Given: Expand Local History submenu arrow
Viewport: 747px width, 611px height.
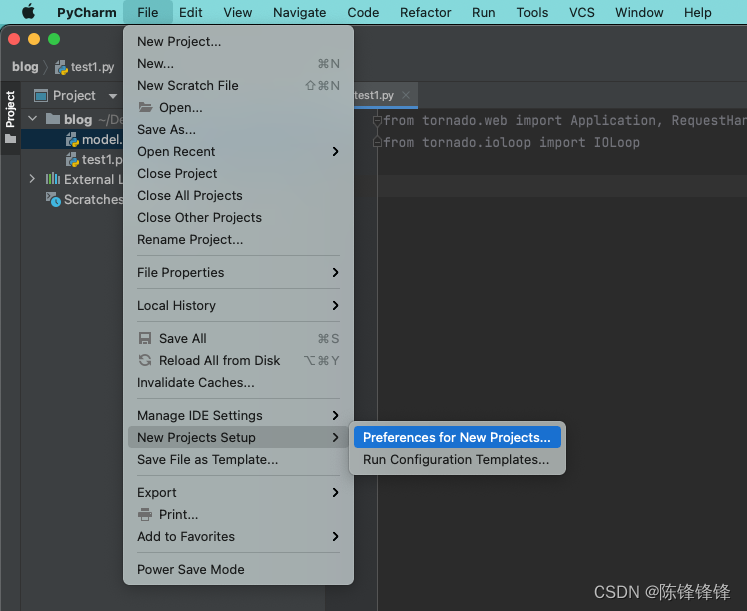Looking at the screenshot, I should [335, 305].
